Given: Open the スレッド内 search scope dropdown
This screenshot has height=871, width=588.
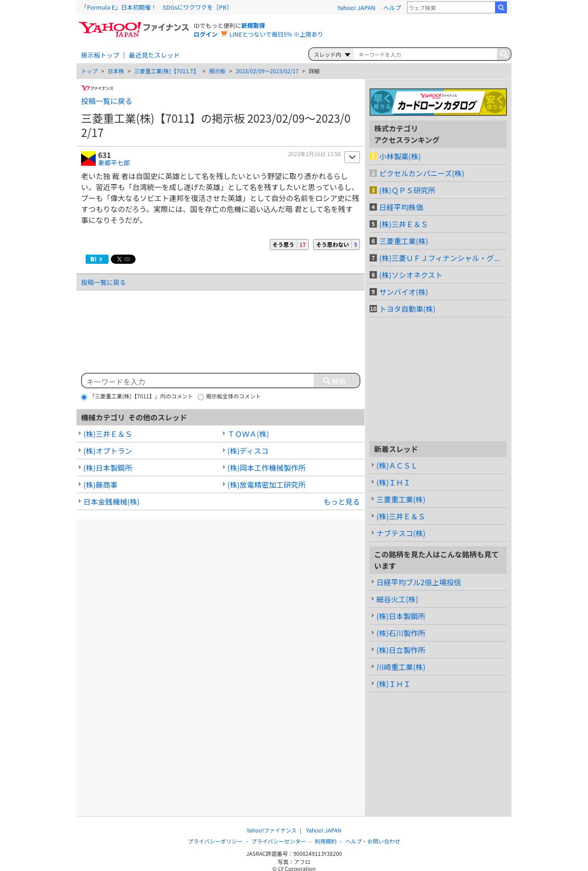Looking at the screenshot, I should [332, 54].
